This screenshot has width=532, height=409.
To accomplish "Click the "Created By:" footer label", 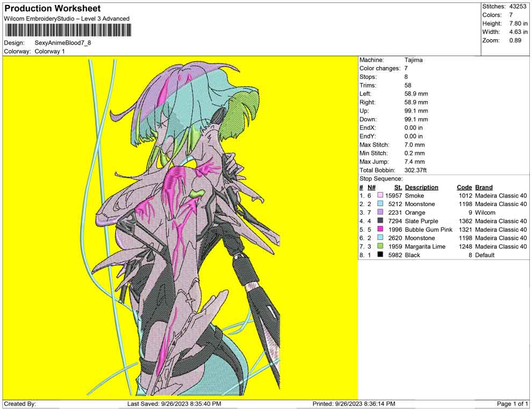I will 20,404.
